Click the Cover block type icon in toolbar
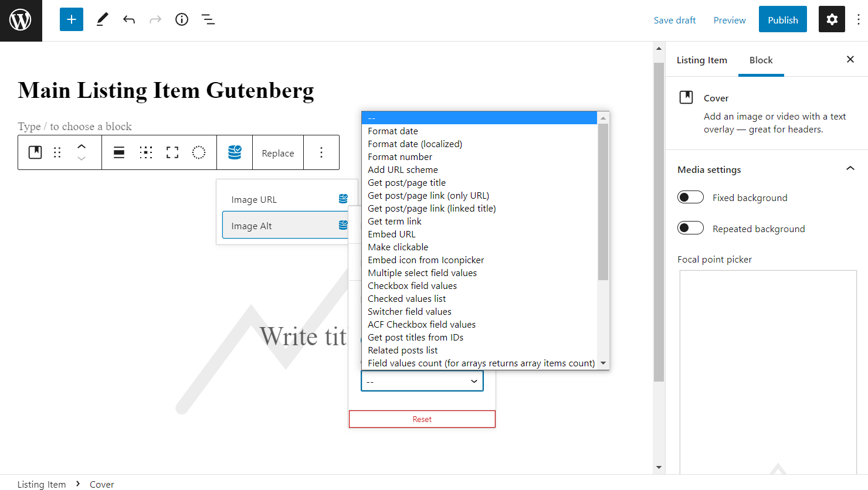The height and width of the screenshot is (490, 868). (x=35, y=152)
